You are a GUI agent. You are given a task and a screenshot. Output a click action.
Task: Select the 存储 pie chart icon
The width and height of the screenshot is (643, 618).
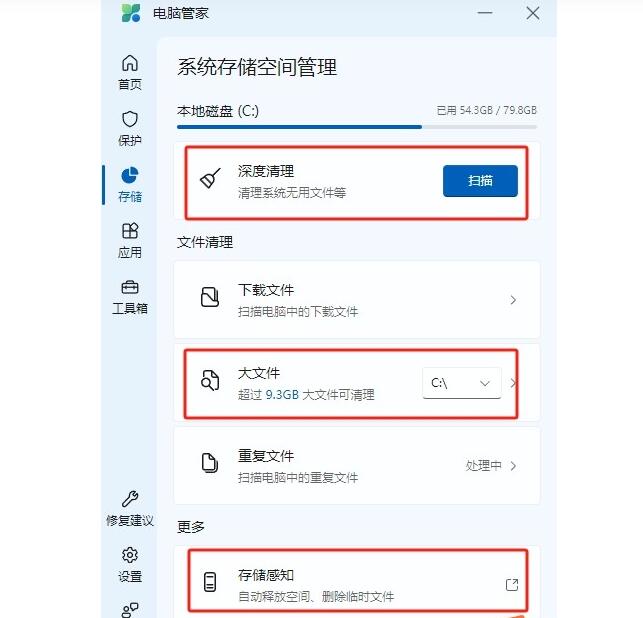130,175
